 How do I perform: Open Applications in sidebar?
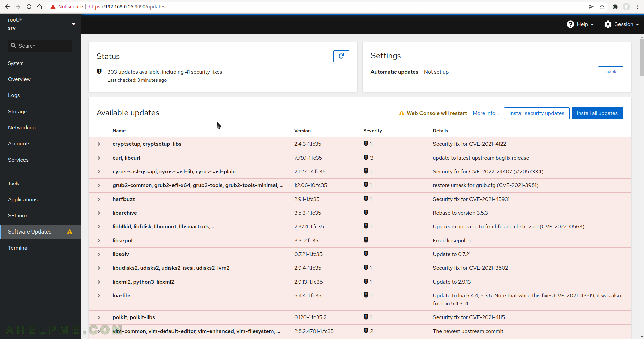[40, 200]
